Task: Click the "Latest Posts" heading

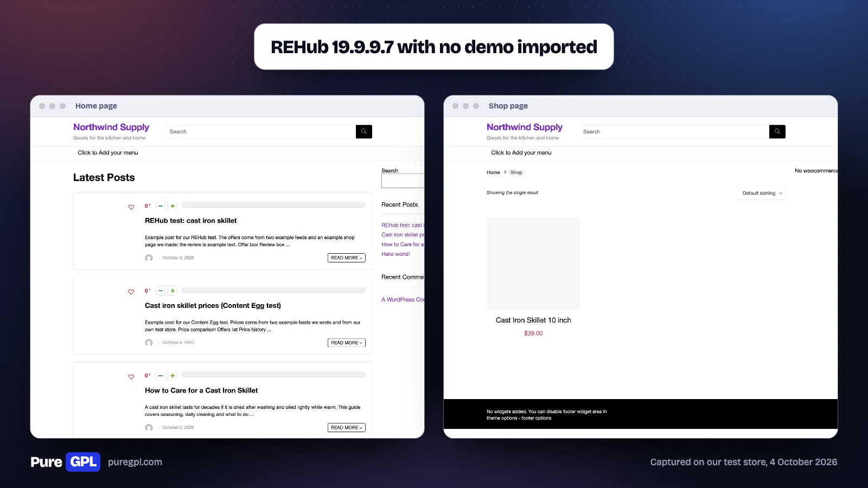Action: tap(104, 177)
